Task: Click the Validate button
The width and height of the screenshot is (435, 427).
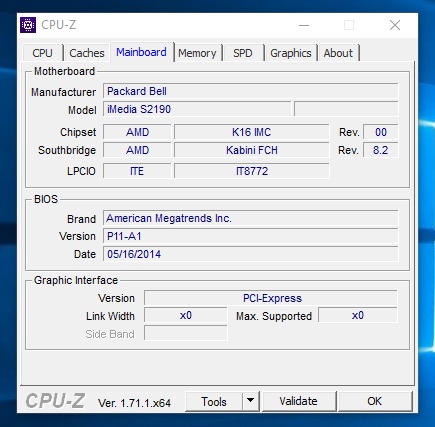Action: (298, 401)
